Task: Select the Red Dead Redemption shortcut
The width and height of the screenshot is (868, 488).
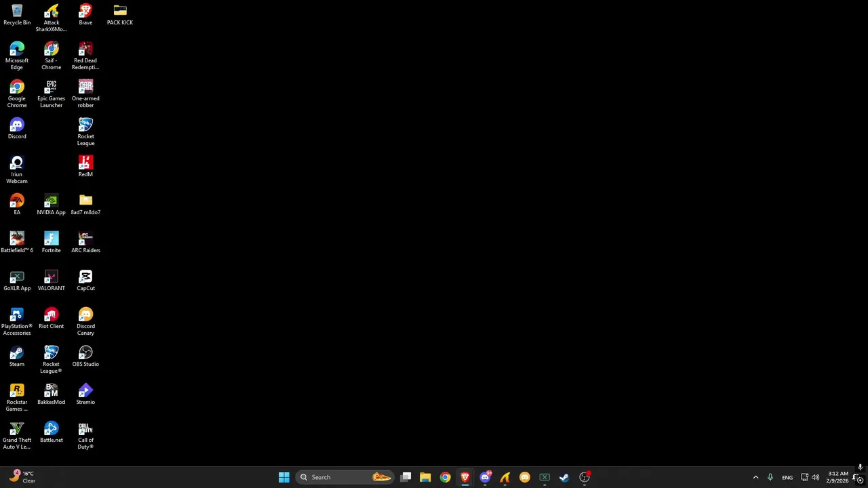Action: [x=85, y=56]
